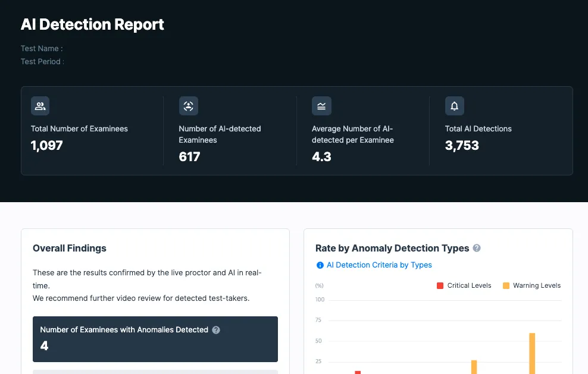588x374 pixels.
Task: Click the AI-detected Examinees face scan icon
Action: pyautogui.click(x=188, y=106)
